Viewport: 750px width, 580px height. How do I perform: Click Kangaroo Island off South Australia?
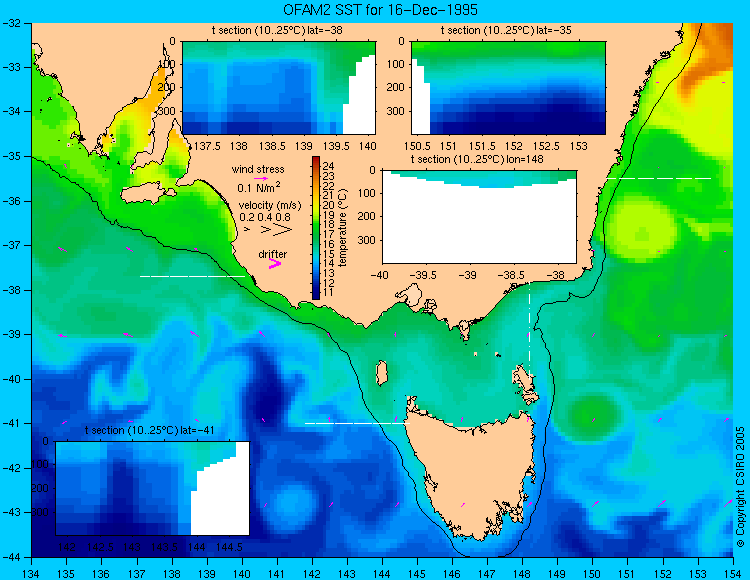pos(148,194)
